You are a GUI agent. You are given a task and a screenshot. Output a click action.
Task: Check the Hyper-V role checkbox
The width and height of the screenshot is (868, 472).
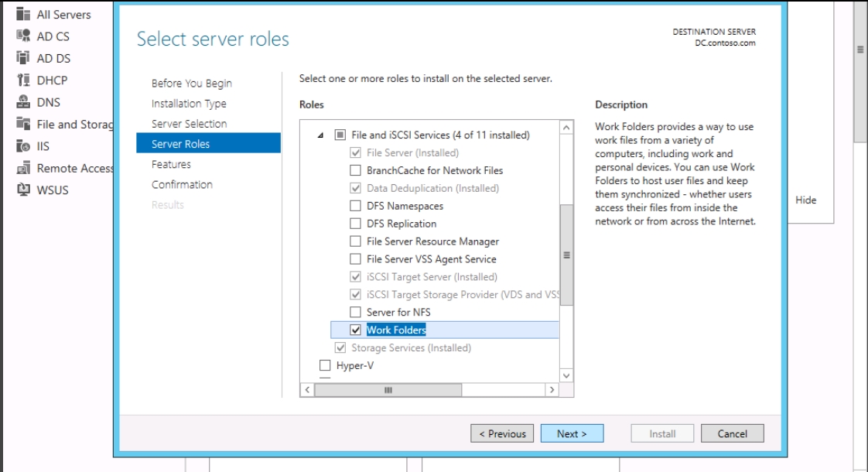[x=325, y=365]
